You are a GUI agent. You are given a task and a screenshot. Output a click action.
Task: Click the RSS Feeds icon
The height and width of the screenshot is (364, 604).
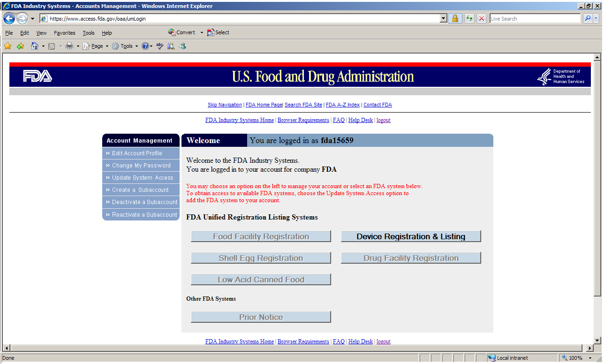[52, 46]
